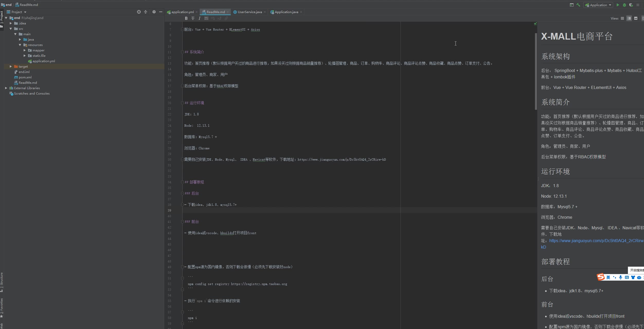This screenshot has height=329, width=644.
Task: Fold the 系统简介 heading at line 11
Action: [182, 52]
